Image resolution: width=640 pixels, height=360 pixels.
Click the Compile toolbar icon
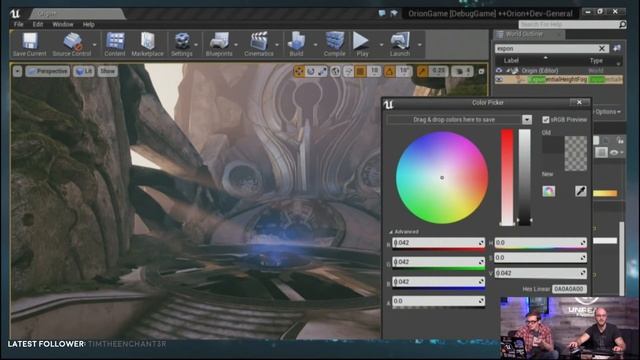(335, 44)
